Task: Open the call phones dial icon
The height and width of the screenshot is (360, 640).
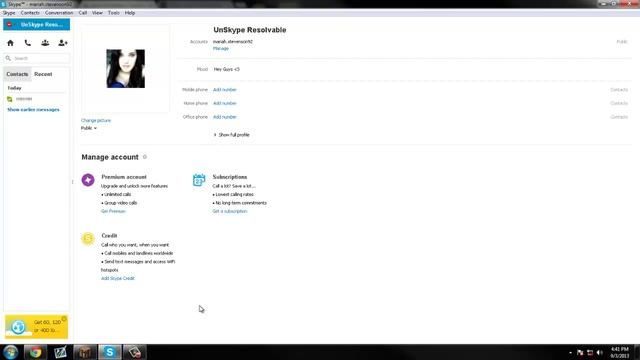Action: pyautogui.click(x=28, y=43)
